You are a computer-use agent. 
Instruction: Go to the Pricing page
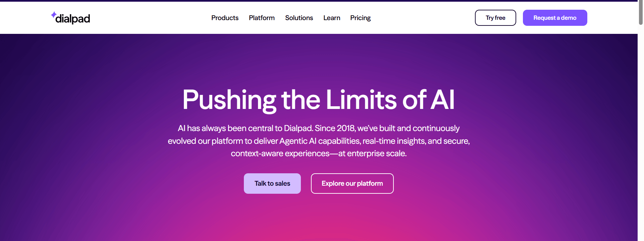(360, 18)
